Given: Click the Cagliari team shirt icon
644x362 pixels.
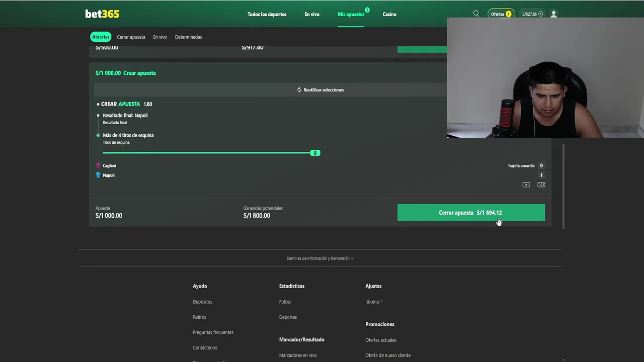Looking at the screenshot, I should point(98,165).
